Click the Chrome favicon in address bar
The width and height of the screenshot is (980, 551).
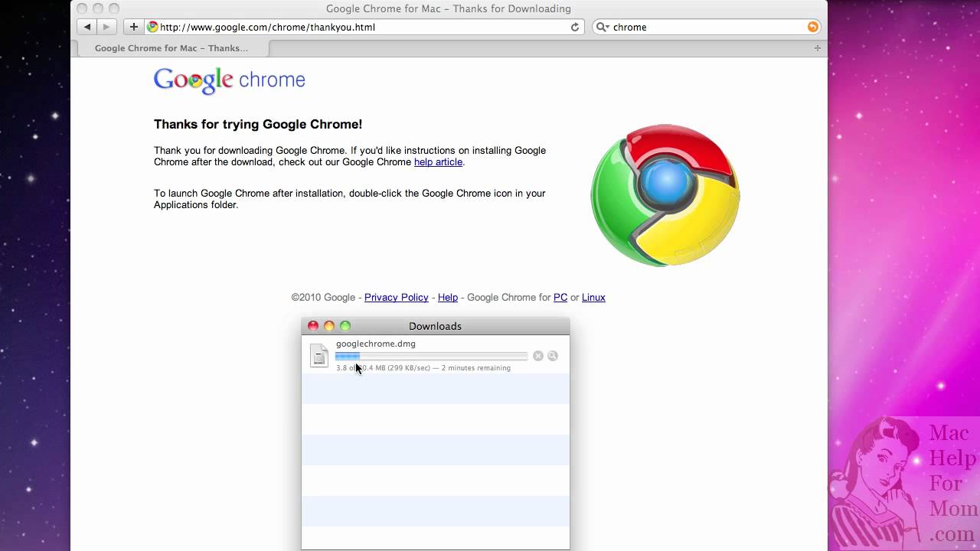(152, 27)
